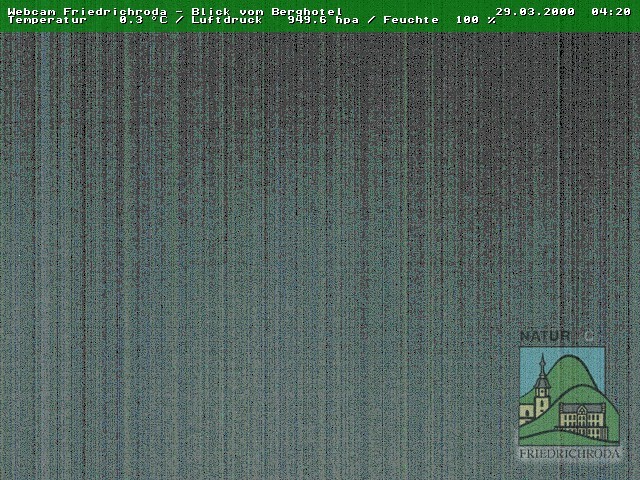This screenshot has width=640, height=480.
Task: Click the 'Temperatur 0.3 °C' reading
Action: (x=88, y=20)
